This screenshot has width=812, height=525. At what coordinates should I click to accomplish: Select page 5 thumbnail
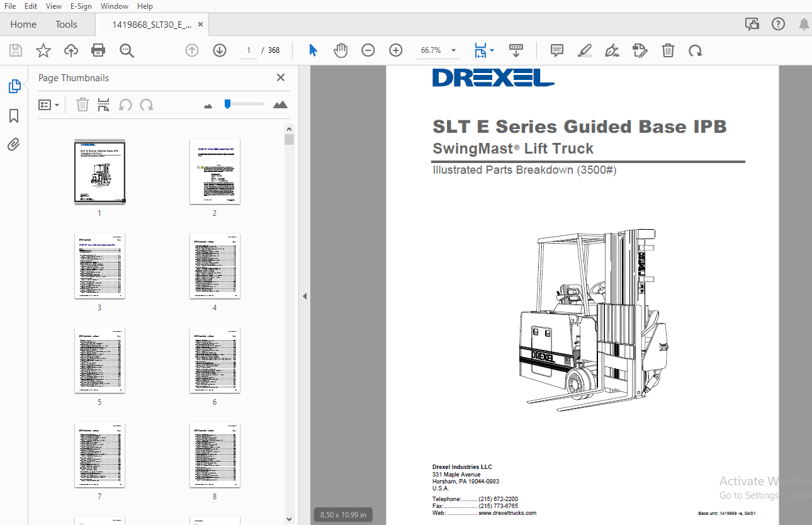[99, 360]
